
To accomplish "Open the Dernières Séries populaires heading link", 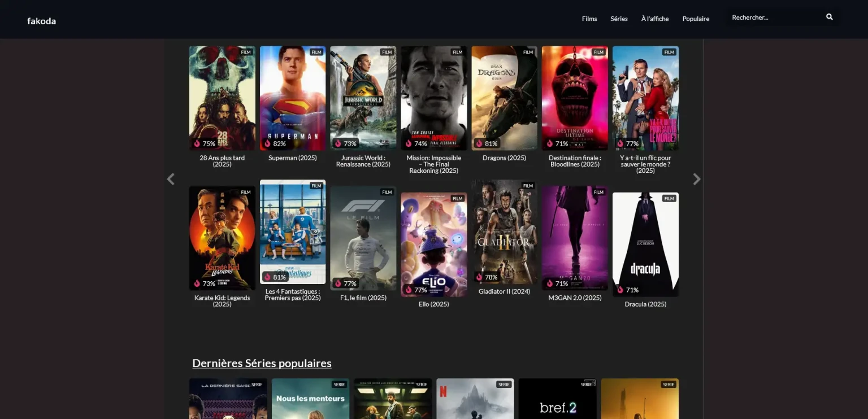I will point(262,363).
